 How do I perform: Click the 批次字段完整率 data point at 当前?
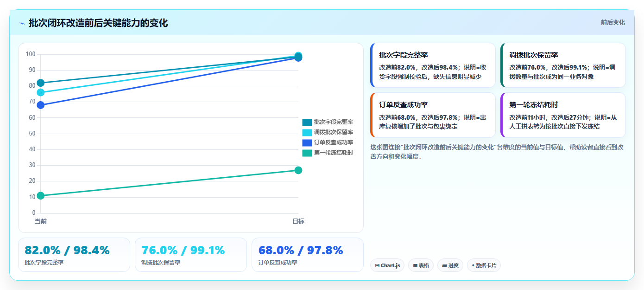[41, 83]
